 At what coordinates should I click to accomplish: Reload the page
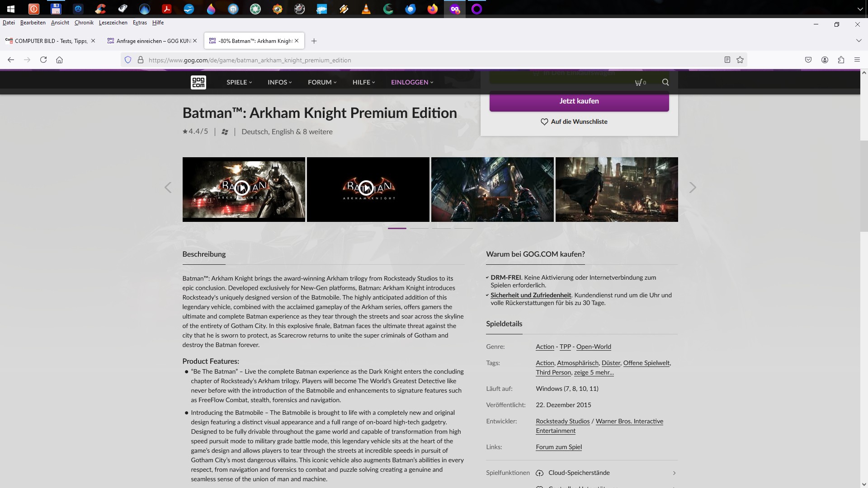43,60
